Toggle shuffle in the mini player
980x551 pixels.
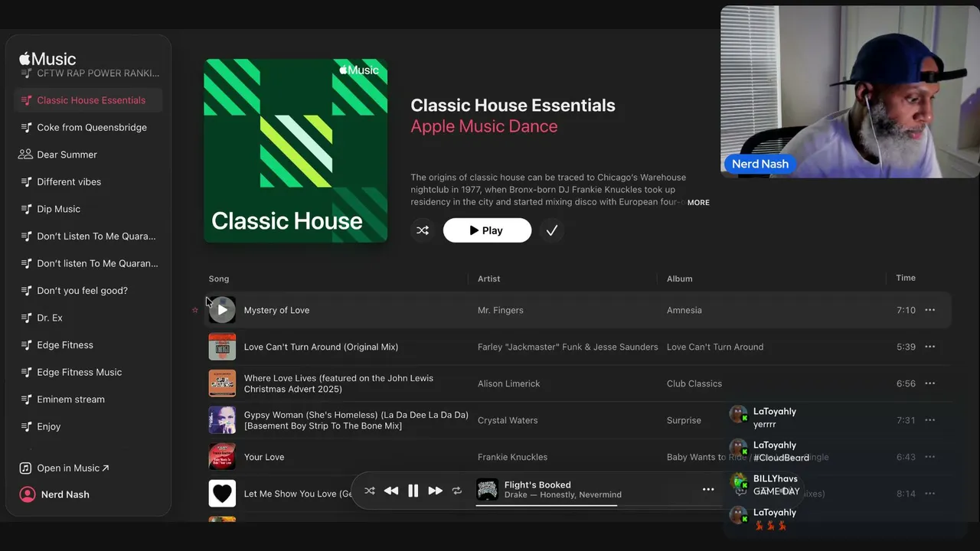[370, 491]
